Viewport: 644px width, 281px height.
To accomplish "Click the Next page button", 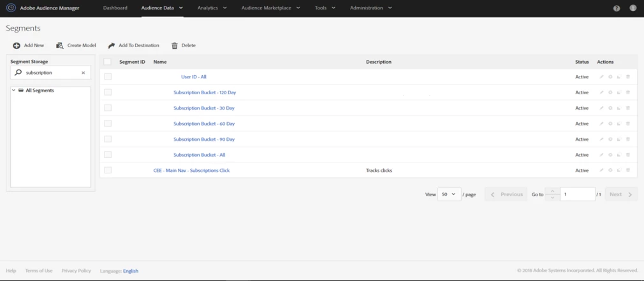I will [x=621, y=194].
